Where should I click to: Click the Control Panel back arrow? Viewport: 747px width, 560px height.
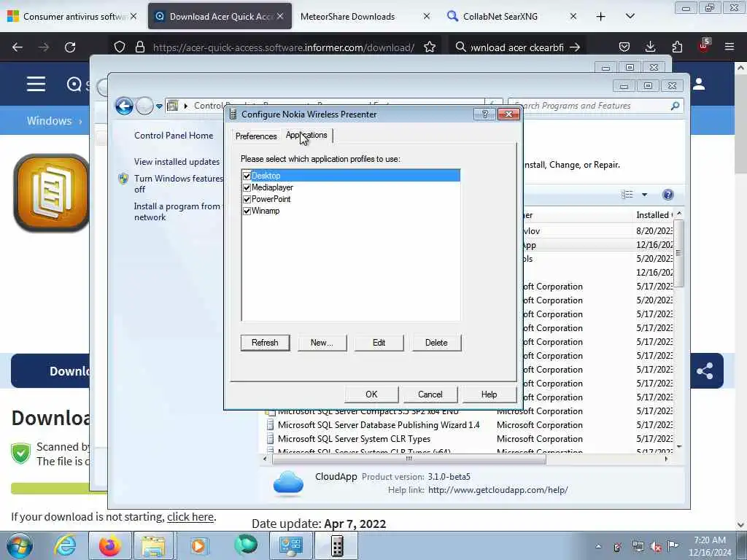tap(124, 106)
